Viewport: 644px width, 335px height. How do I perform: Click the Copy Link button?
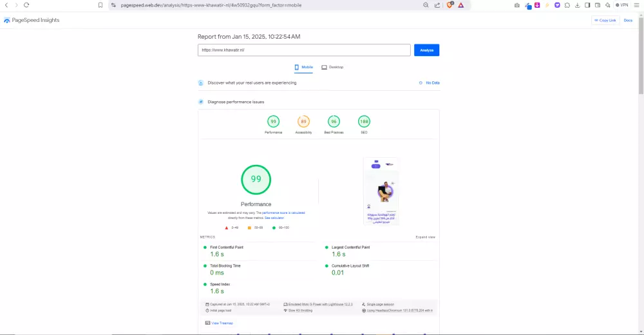point(605,20)
